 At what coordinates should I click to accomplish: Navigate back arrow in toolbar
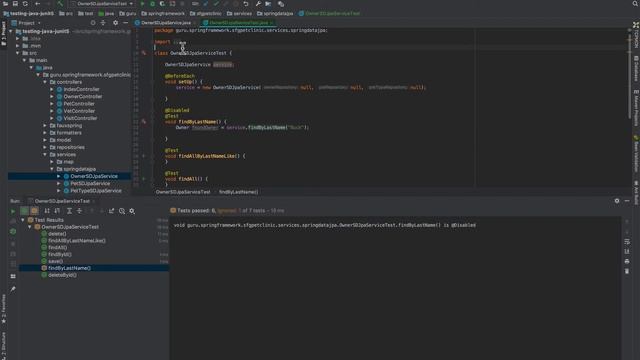coord(38,4)
